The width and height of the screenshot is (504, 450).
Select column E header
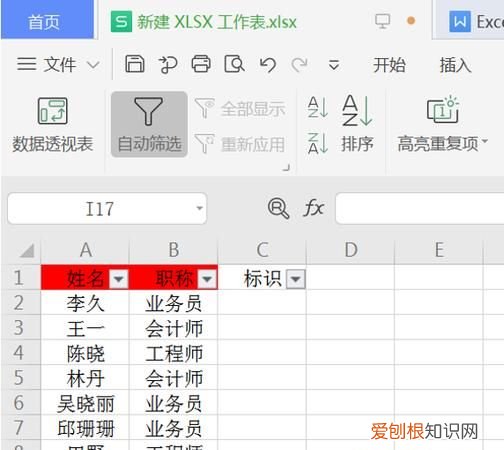pyautogui.click(x=439, y=250)
